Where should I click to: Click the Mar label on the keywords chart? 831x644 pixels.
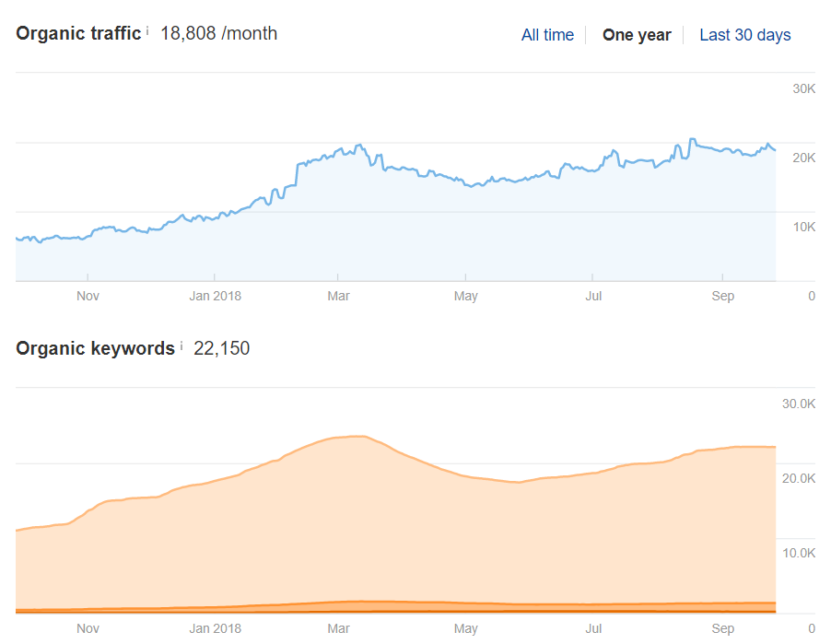click(338, 628)
